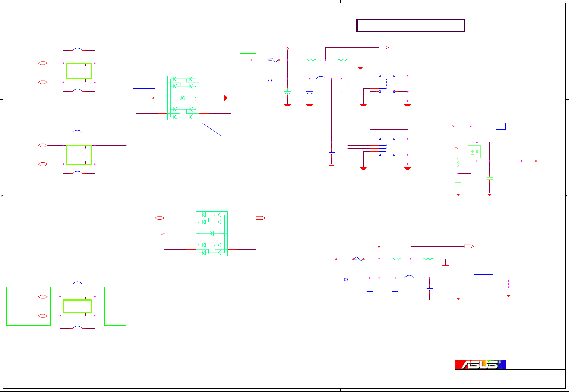This screenshot has width=569, height=392.
Task: Select the empty purple-bordered title box at the top
Action: click(411, 25)
